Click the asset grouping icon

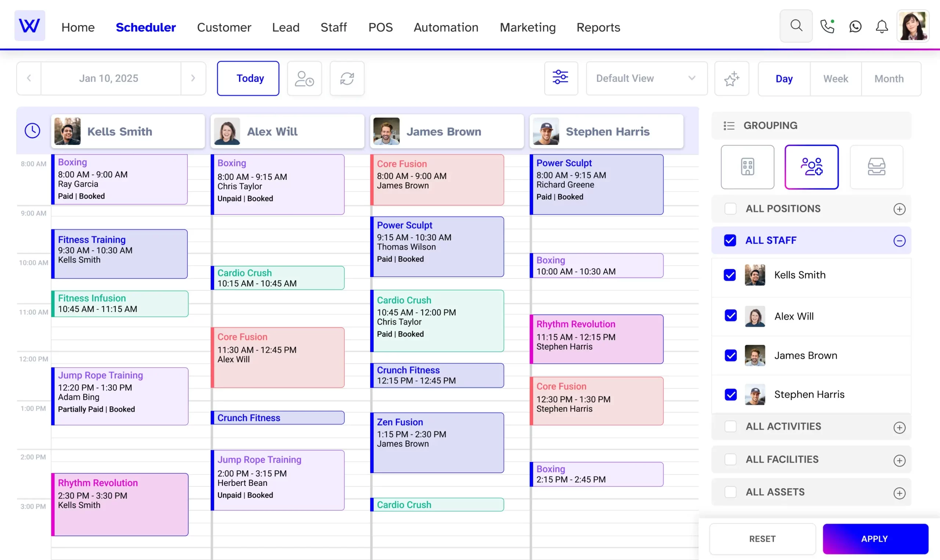[x=876, y=167]
